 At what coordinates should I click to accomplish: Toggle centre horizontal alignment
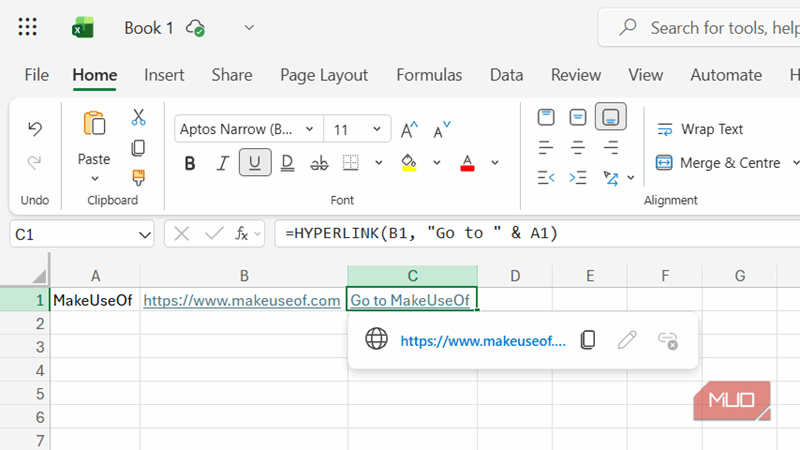[x=578, y=148]
